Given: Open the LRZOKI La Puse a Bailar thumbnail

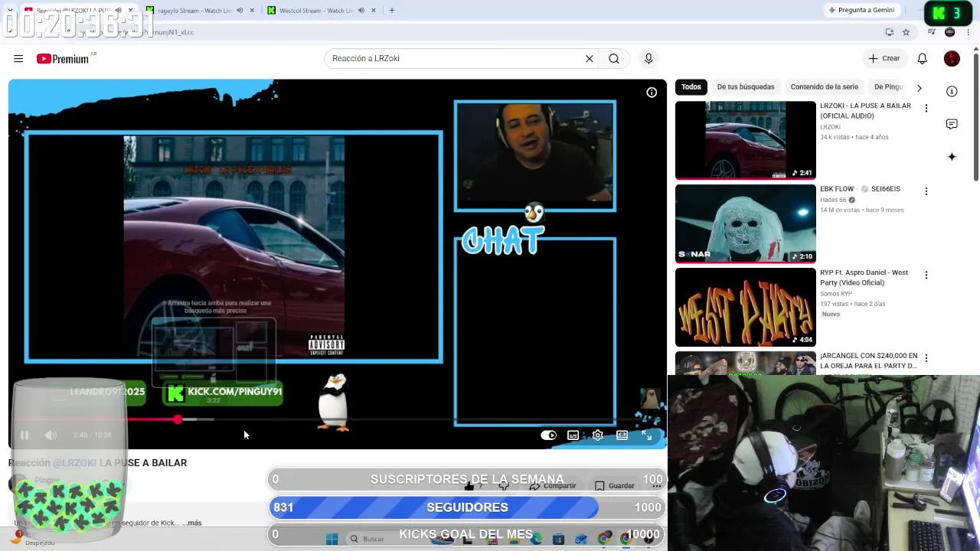Looking at the screenshot, I should click(746, 140).
